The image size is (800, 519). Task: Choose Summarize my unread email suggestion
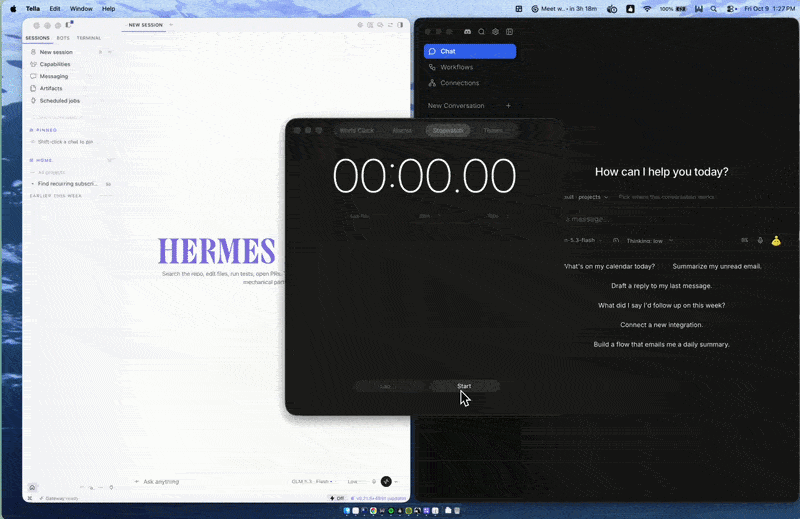pos(717,266)
